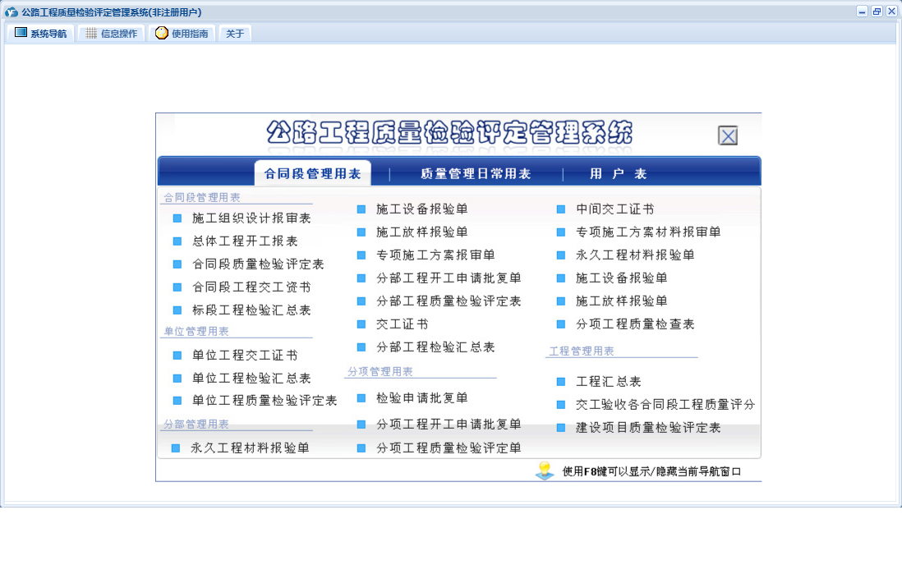Open 分部工程开工申请批复单
Viewport: 902px width, 588px height.
click(x=449, y=278)
